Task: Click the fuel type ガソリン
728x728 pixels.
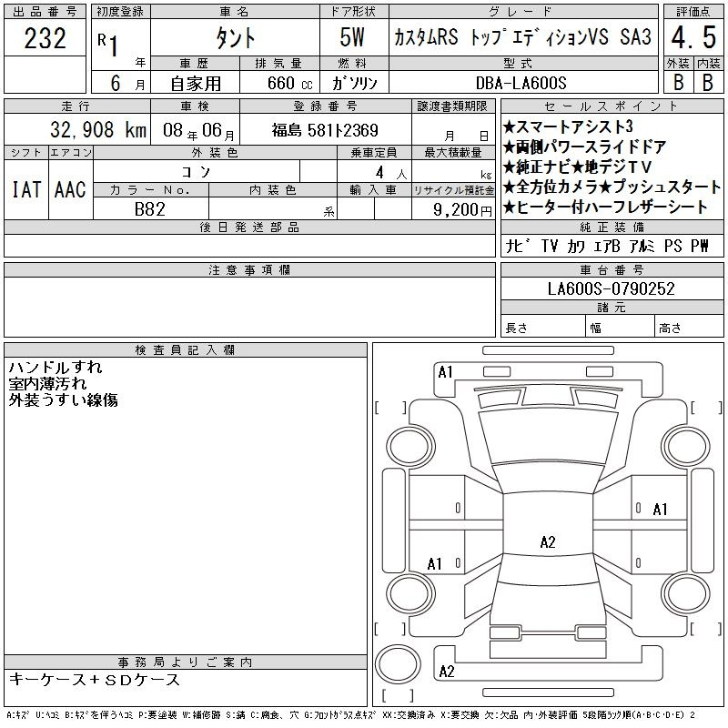Action: 354,83
